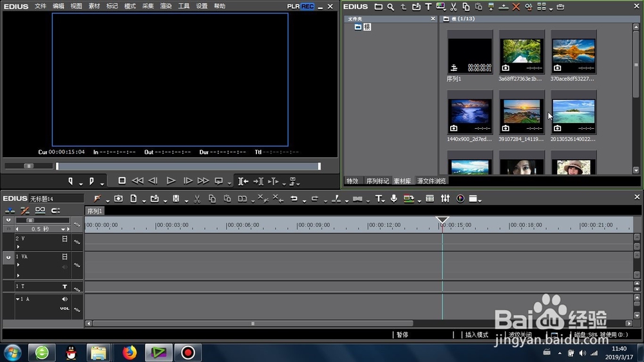The image size is (644, 362).
Task: Open the audio mixer sliders icon
Action: pyautogui.click(x=445, y=199)
